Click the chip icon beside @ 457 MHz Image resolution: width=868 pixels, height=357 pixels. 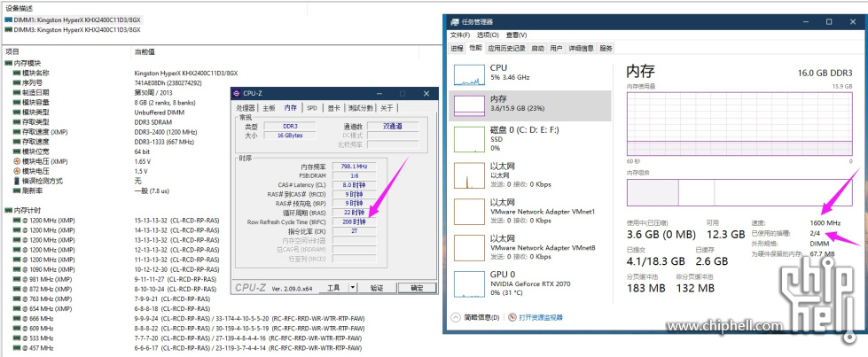click(x=17, y=347)
